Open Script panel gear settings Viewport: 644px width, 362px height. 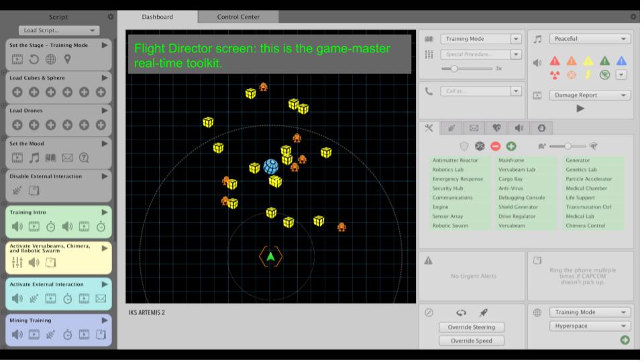[x=111, y=17]
